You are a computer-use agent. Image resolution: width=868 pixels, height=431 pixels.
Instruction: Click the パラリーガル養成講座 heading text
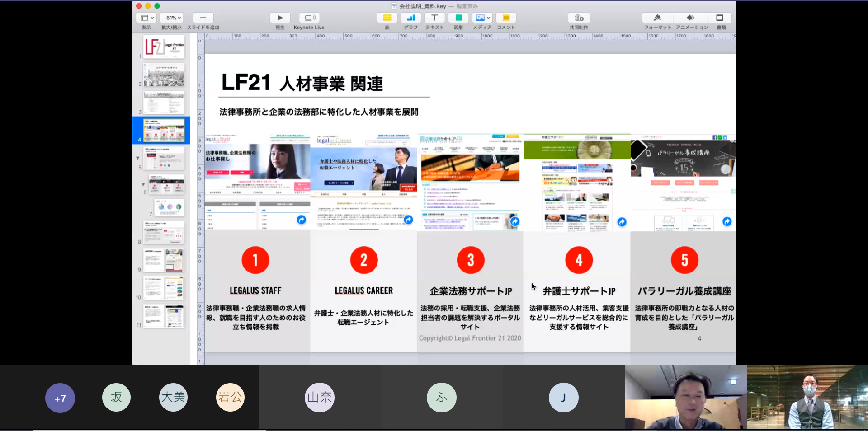click(x=684, y=291)
